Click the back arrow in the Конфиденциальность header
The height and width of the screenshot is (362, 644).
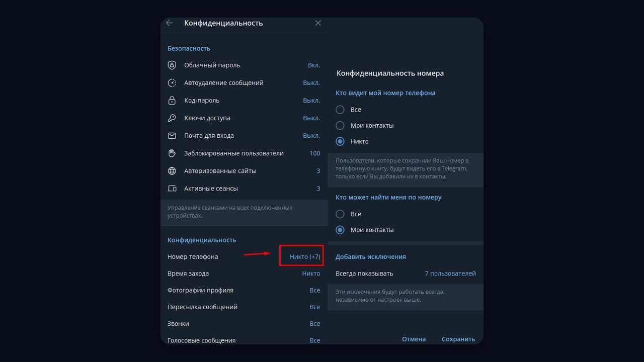click(169, 23)
